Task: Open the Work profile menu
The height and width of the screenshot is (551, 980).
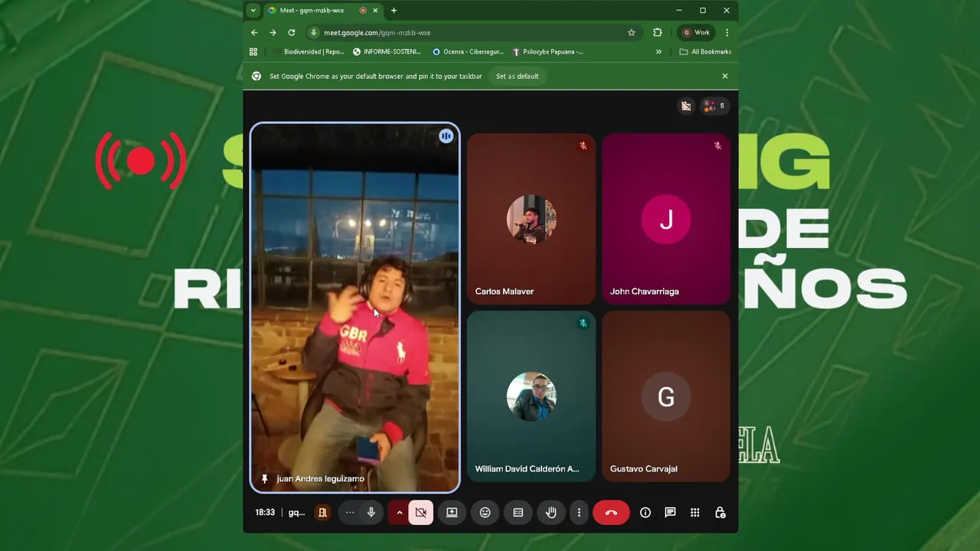Action: 696,33
